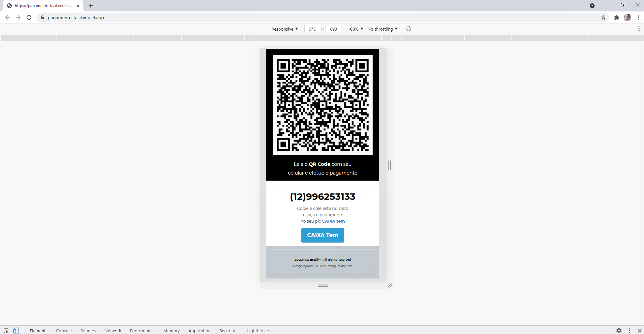Switch to the Console tab
This screenshot has height=334, width=644.
(x=64, y=331)
